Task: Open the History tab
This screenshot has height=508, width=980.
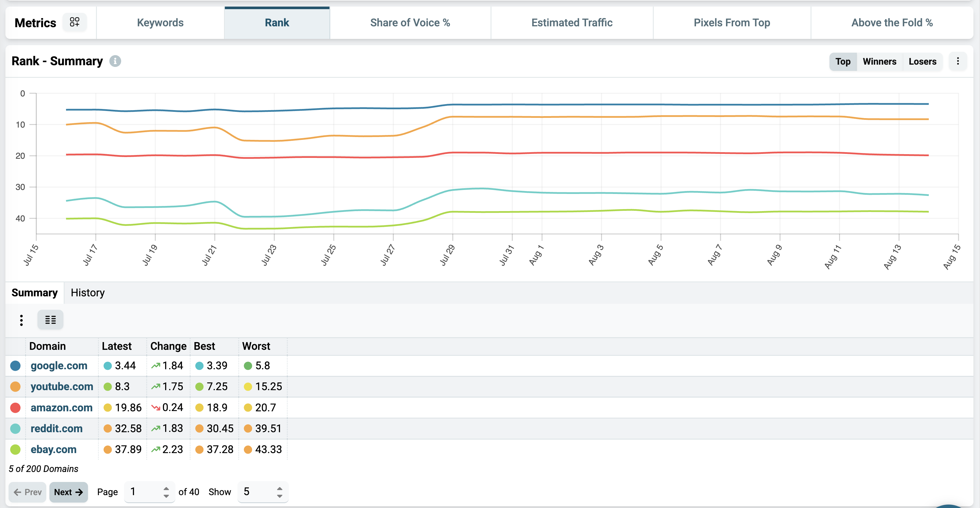Action: [x=87, y=292]
